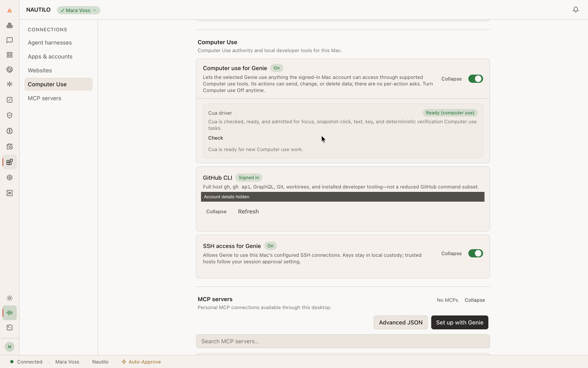
Task: Open the Mara Voss account dropdown
Action: pyautogui.click(x=78, y=11)
